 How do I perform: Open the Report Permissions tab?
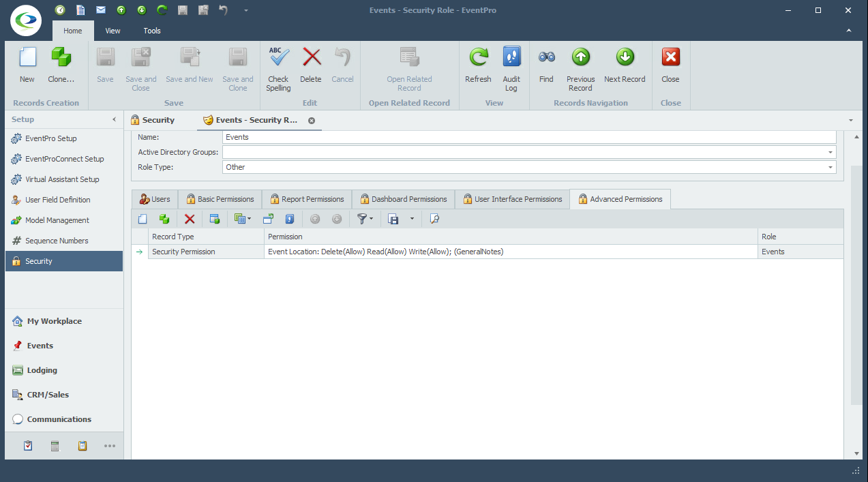[306, 199]
